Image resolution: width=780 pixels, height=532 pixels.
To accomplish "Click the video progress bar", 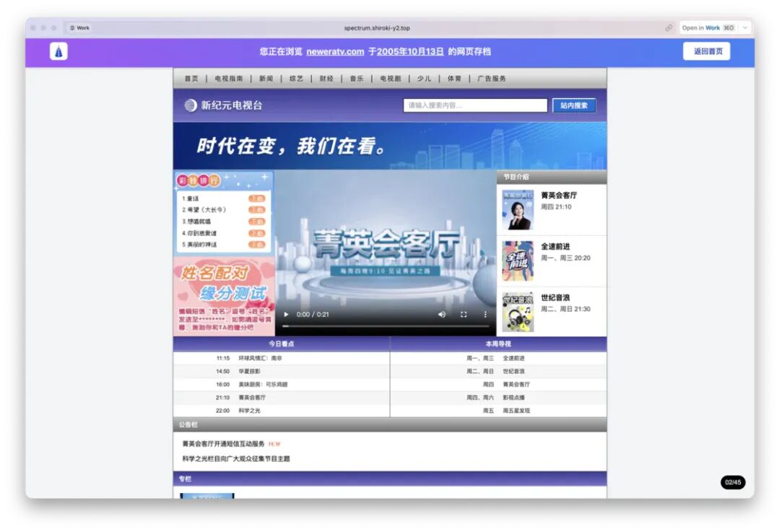I will tap(386, 326).
